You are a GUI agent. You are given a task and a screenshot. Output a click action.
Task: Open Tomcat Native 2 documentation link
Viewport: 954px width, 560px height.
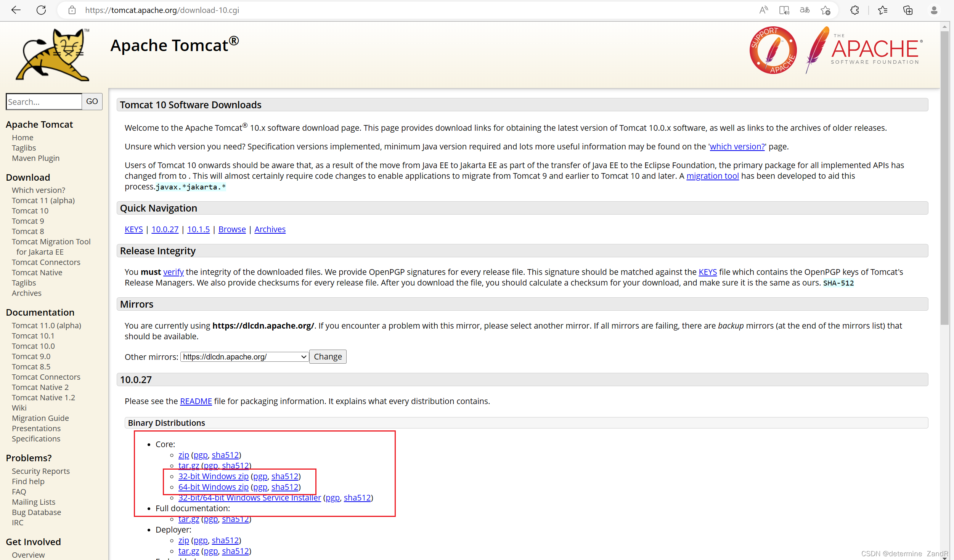point(40,387)
